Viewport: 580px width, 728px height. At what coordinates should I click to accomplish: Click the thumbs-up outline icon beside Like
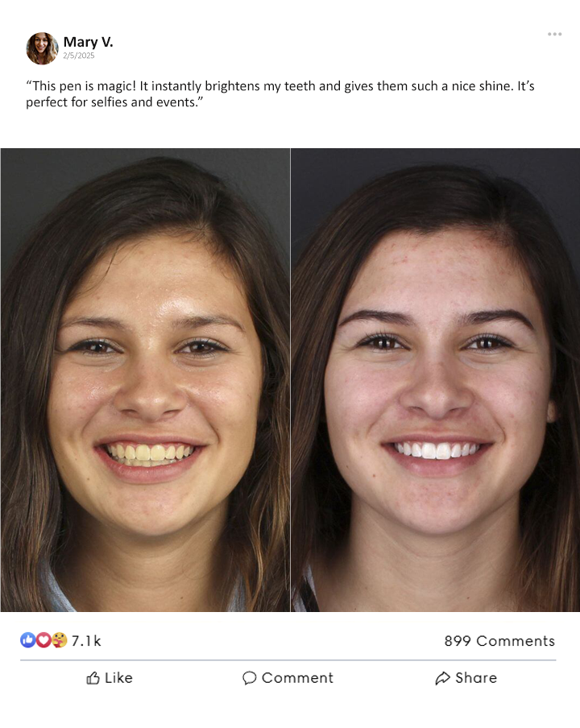tap(93, 678)
